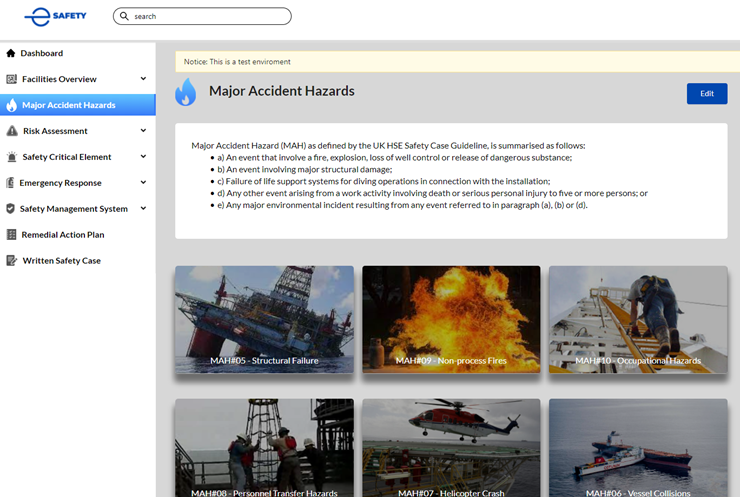
Task: Expand the Safety Management System chevron
Action: point(143,208)
